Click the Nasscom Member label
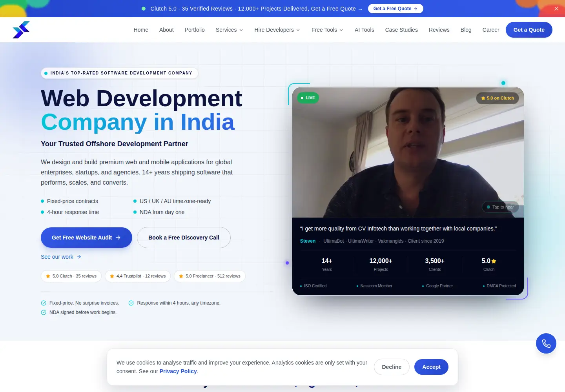Screen dimensions: 565x392 point(374,286)
